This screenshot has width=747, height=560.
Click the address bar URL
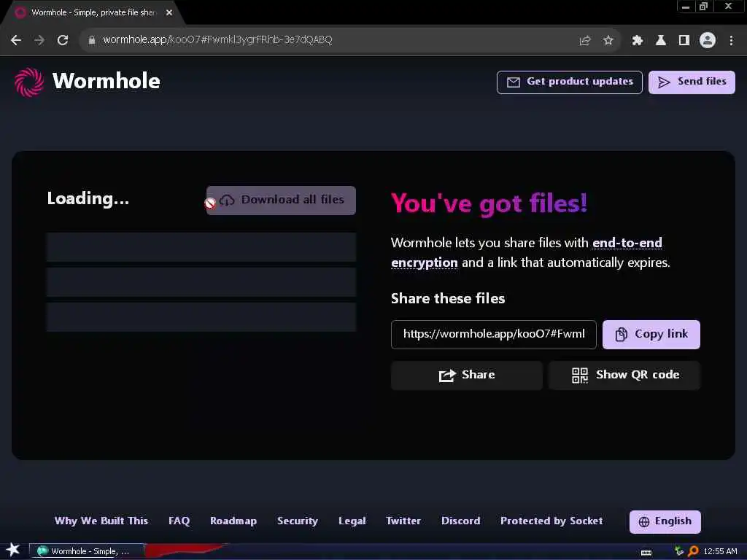(x=217, y=40)
